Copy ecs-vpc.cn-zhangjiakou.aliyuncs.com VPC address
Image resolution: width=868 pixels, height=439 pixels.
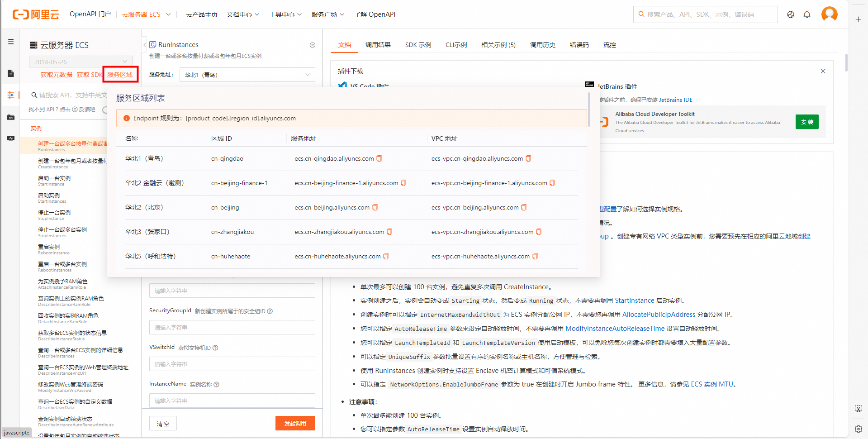(x=539, y=232)
